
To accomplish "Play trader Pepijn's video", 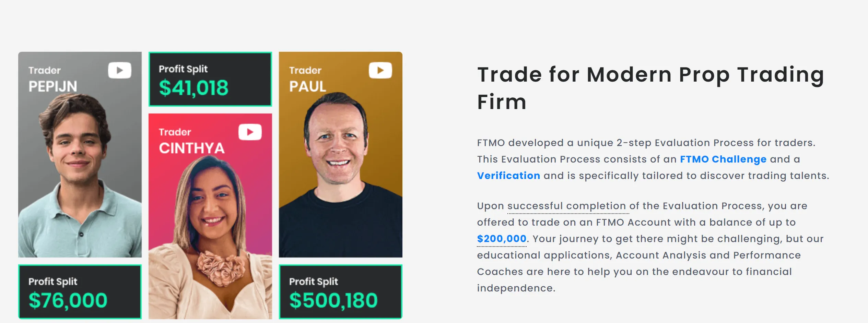I will coord(119,70).
